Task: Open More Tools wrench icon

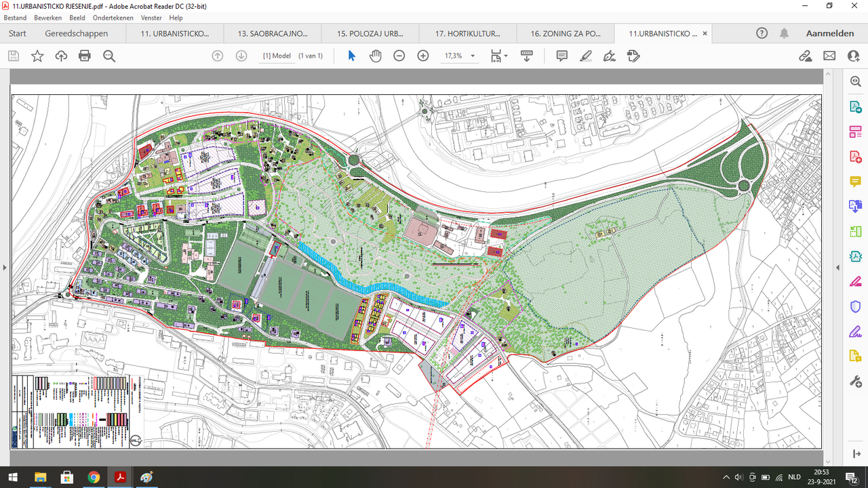Action: pyautogui.click(x=855, y=382)
